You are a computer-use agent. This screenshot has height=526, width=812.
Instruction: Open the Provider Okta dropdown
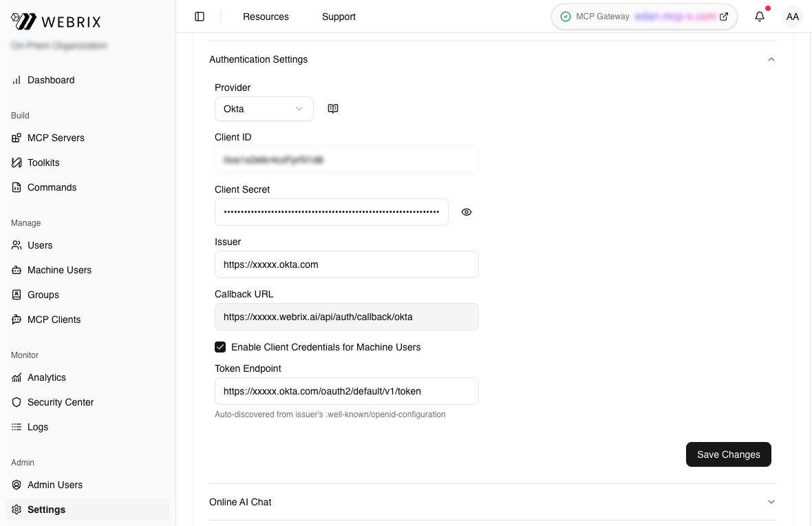click(x=264, y=109)
